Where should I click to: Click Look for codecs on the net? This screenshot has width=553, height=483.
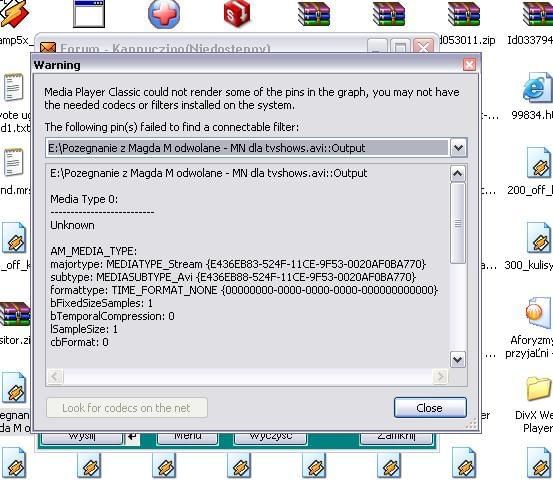coord(127,408)
